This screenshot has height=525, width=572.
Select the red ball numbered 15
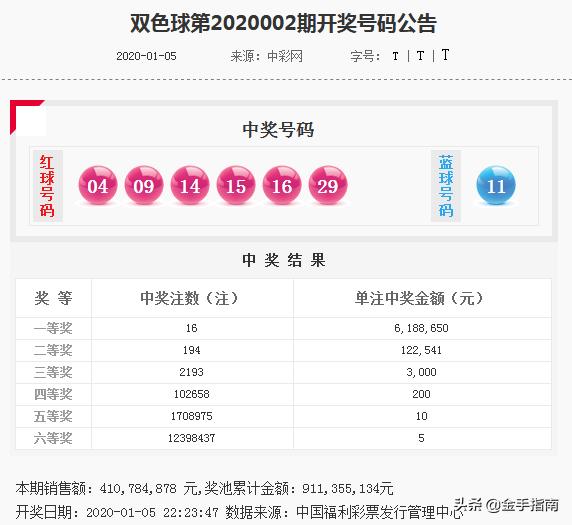(x=236, y=185)
